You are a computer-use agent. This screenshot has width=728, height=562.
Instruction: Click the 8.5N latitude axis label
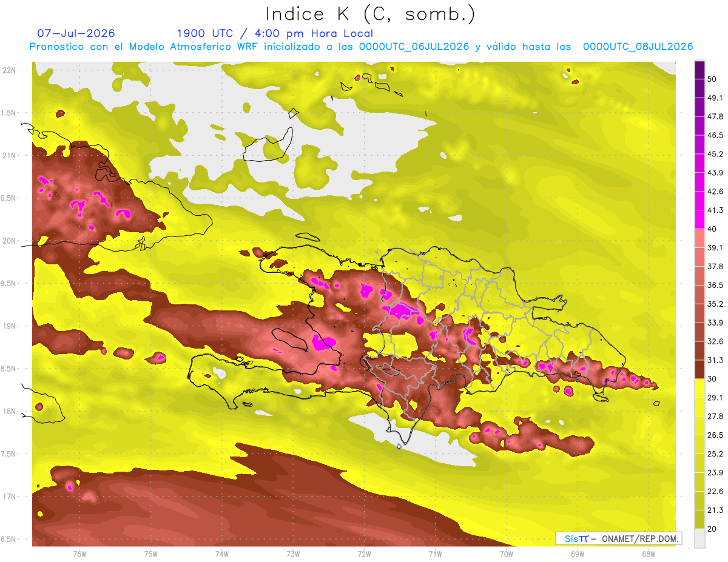pos(8,369)
